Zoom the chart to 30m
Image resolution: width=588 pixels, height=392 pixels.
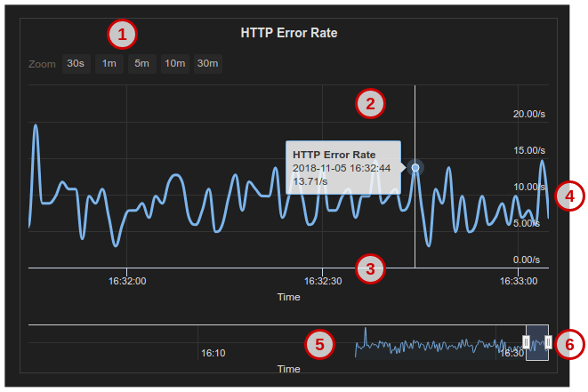(x=207, y=63)
